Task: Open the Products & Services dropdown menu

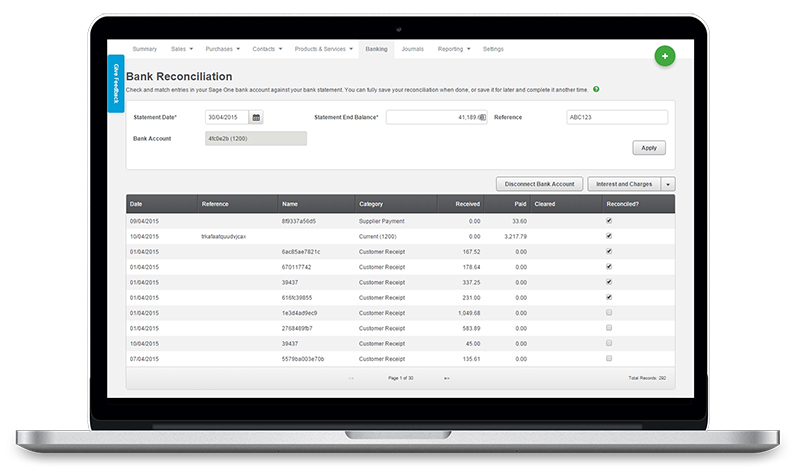Action: point(324,49)
